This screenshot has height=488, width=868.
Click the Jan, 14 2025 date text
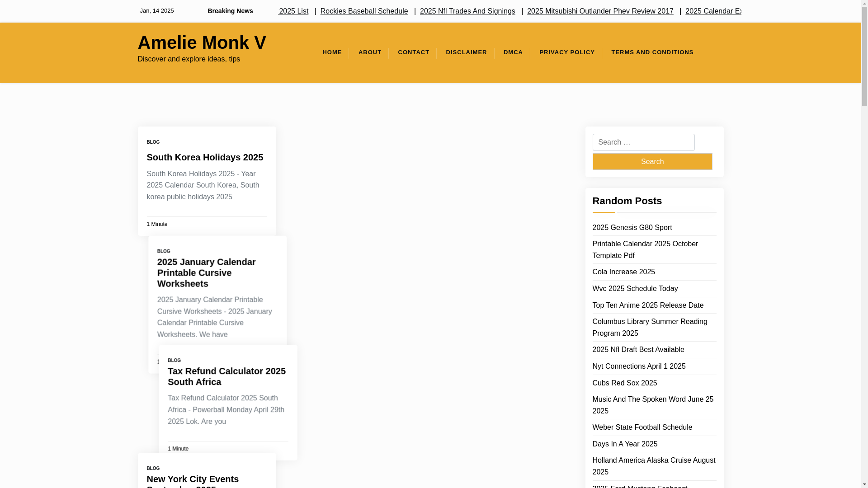[156, 10]
